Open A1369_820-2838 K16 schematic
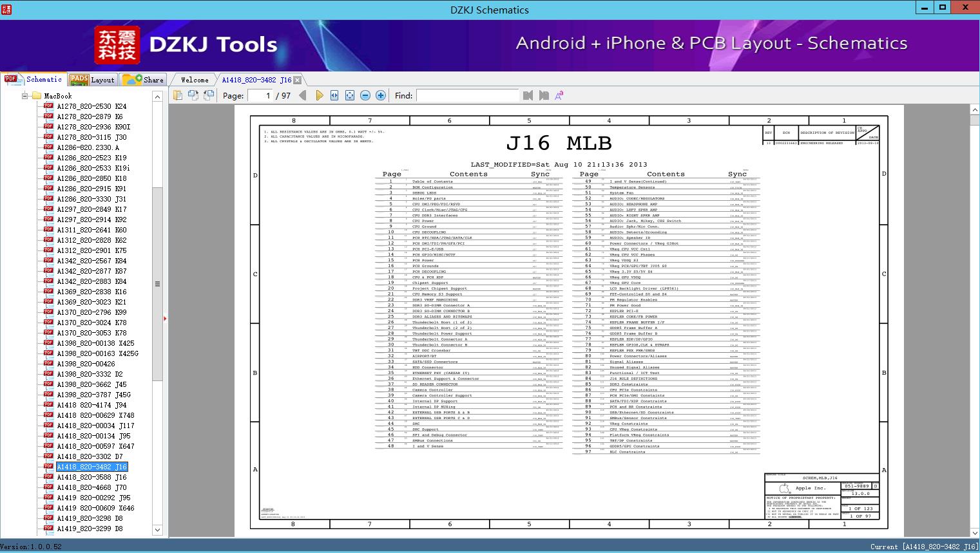980x553 pixels. click(x=91, y=292)
